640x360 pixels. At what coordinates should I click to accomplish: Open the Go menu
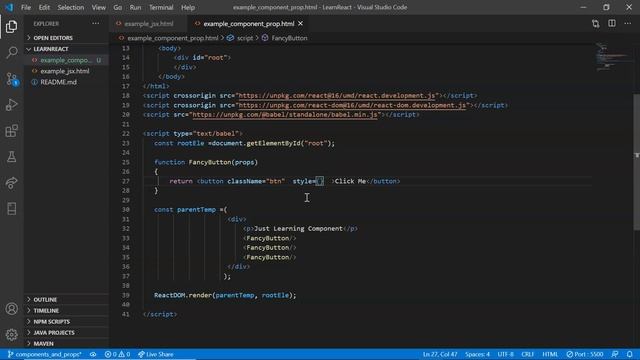118,7
